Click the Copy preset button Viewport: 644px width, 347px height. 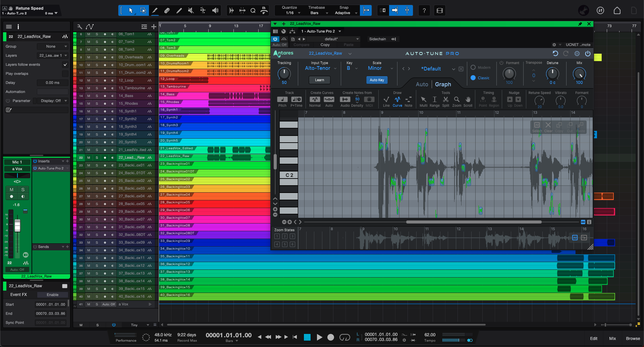click(325, 45)
